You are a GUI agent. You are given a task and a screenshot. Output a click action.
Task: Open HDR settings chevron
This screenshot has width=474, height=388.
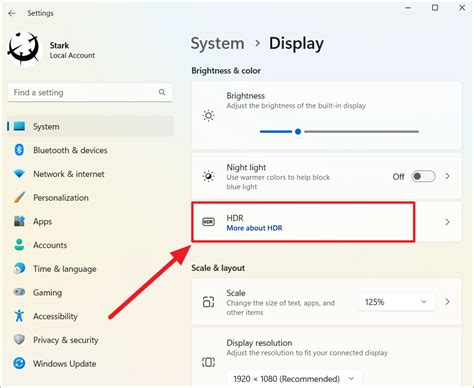point(448,222)
